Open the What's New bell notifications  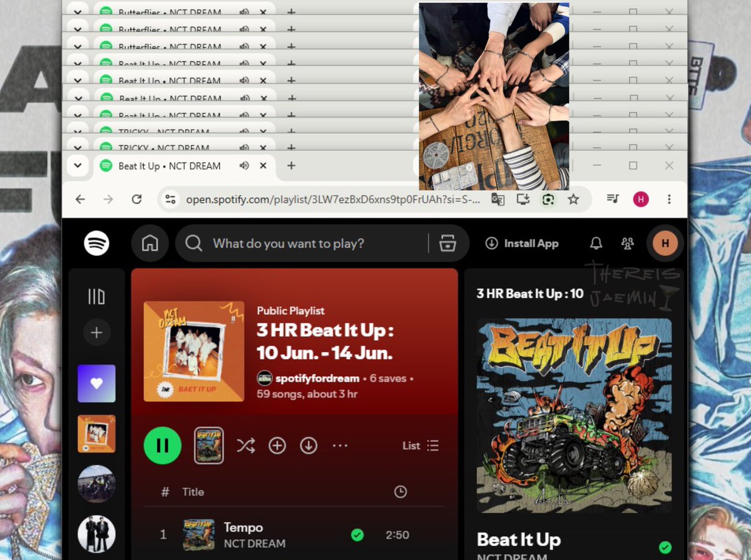point(596,243)
